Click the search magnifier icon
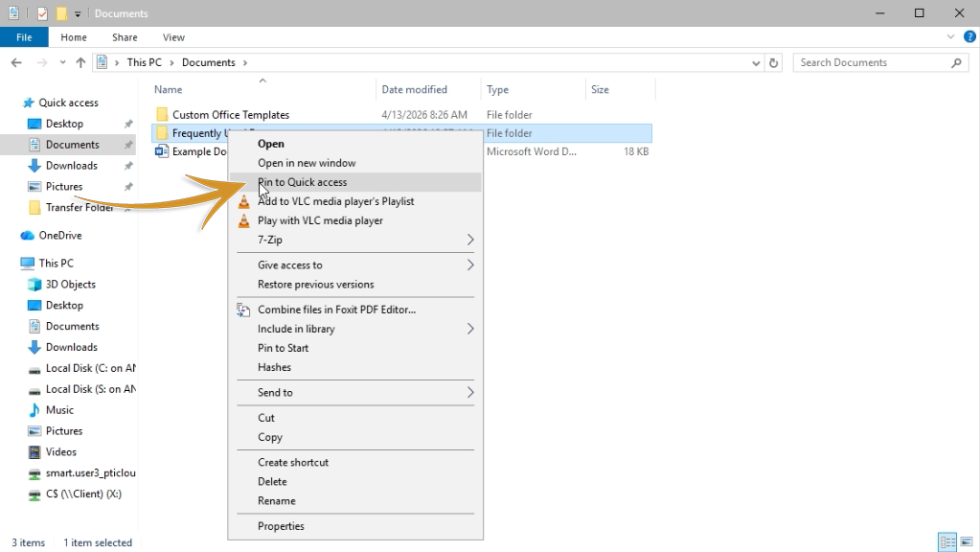 [956, 62]
